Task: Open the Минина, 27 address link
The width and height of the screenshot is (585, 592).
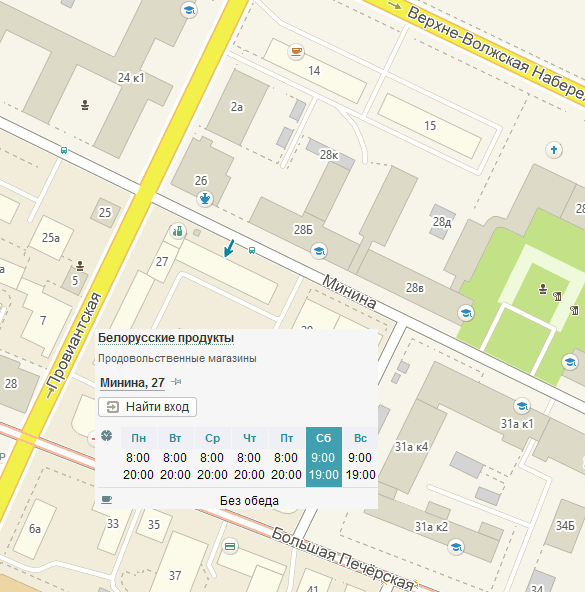Action: pyautogui.click(x=132, y=383)
